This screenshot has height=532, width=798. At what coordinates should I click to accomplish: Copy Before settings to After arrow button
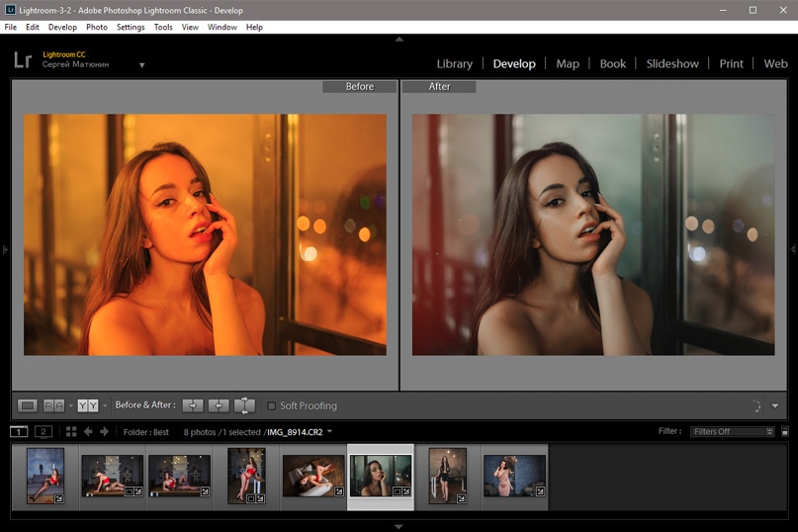coord(193,405)
